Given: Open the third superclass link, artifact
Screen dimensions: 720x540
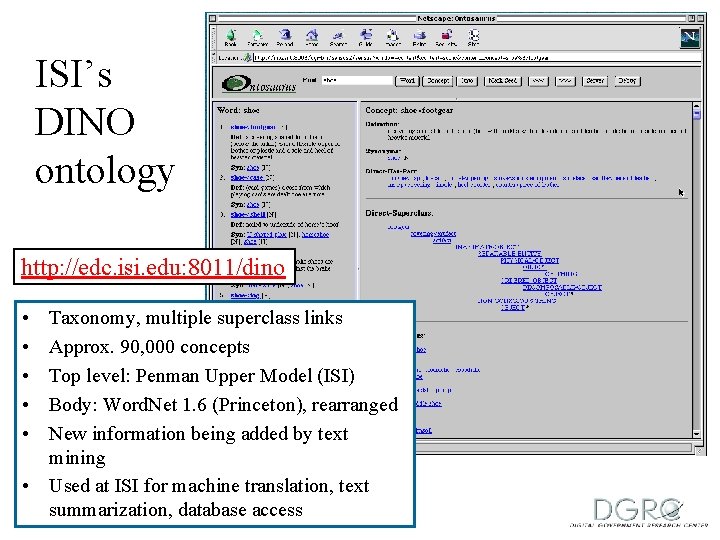Looking at the screenshot, I should pos(442,240).
